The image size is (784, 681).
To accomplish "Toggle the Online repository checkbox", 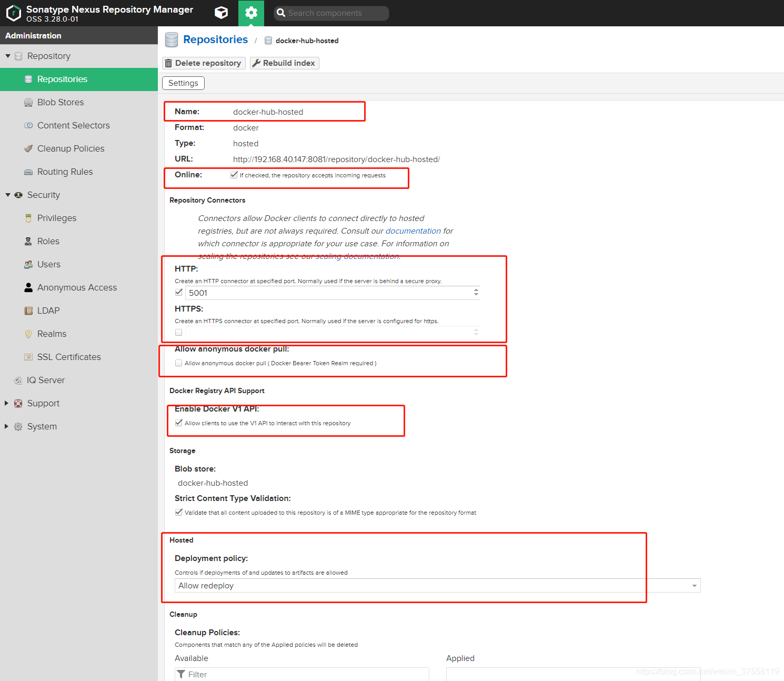I will (x=234, y=175).
